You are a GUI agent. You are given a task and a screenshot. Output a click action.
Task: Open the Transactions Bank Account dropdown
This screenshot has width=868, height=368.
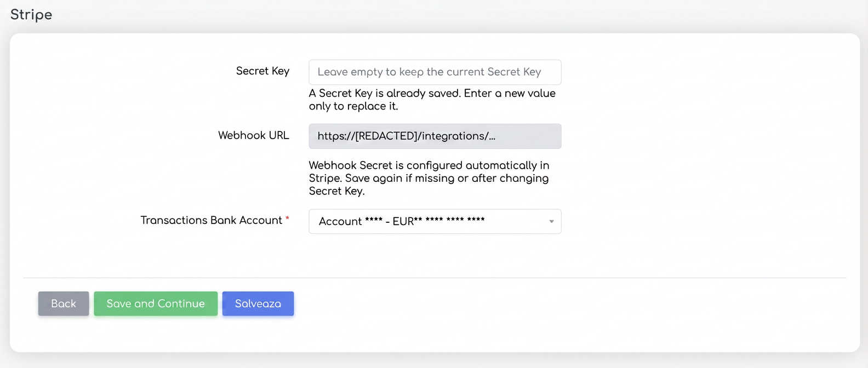435,221
